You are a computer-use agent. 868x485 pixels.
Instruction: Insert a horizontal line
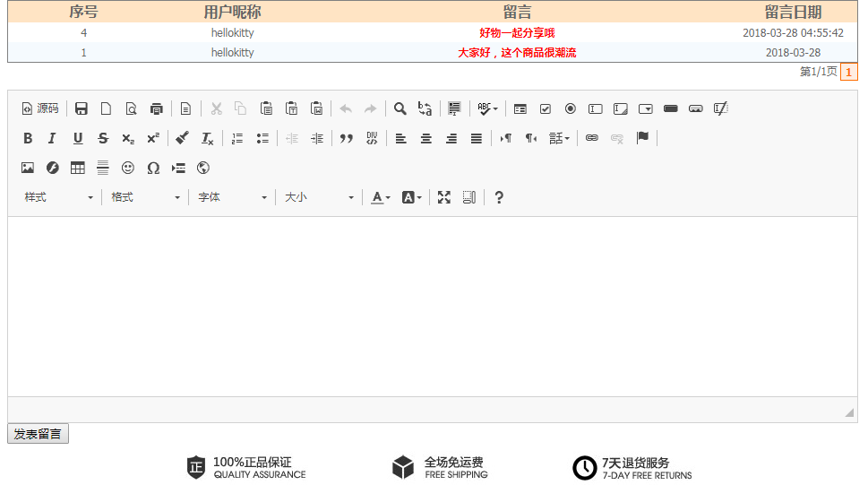click(103, 168)
